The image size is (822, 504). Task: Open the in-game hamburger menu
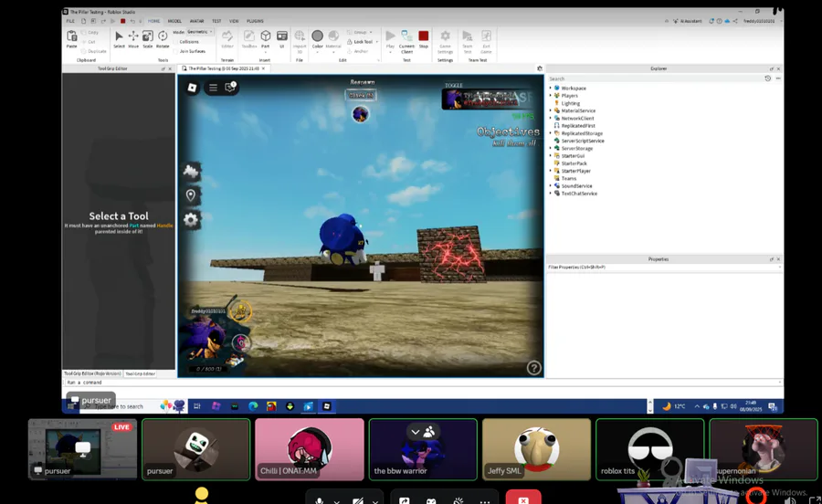click(213, 88)
